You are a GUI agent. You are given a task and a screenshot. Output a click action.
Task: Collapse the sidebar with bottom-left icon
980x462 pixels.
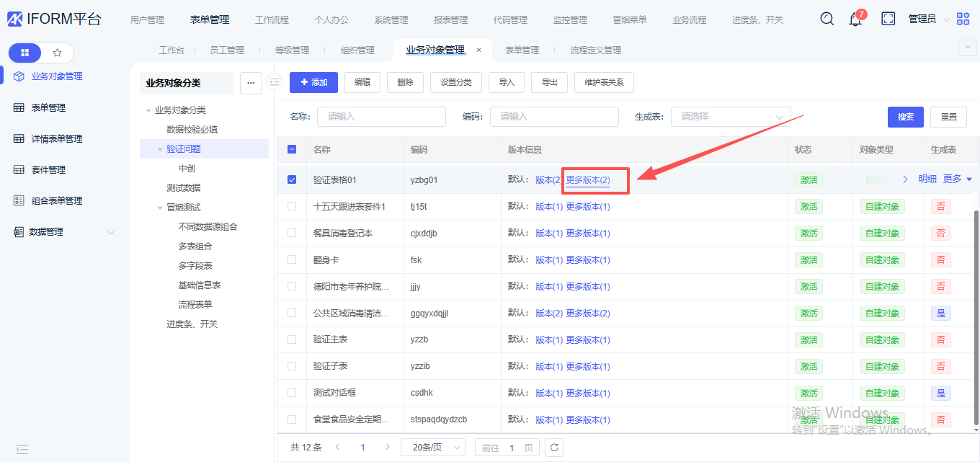point(22,449)
